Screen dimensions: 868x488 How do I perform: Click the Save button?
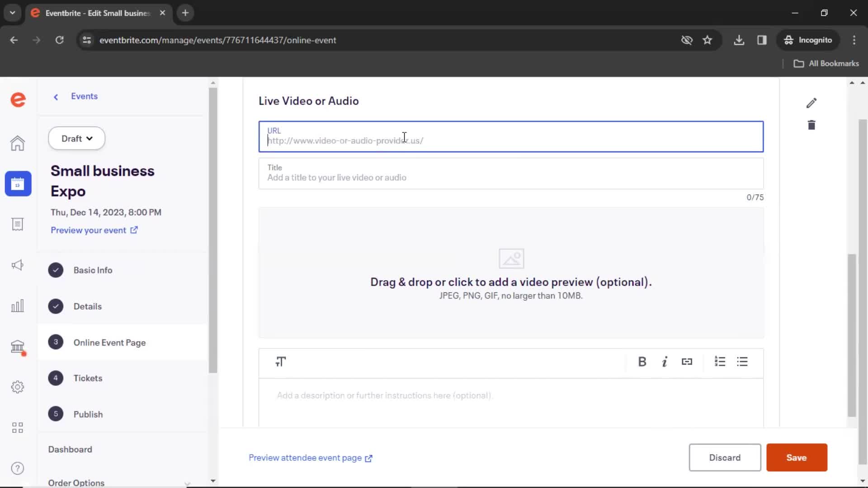797,458
